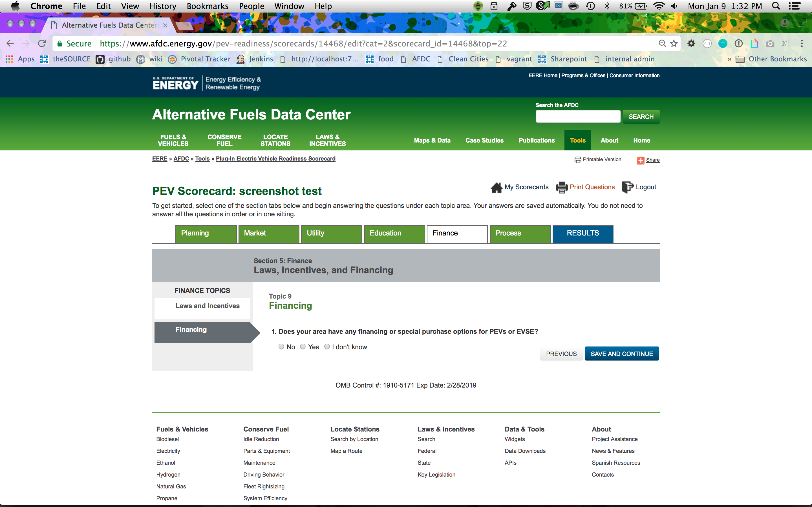
Task: Click the red Share plus icon
Action: coord(640,160)
